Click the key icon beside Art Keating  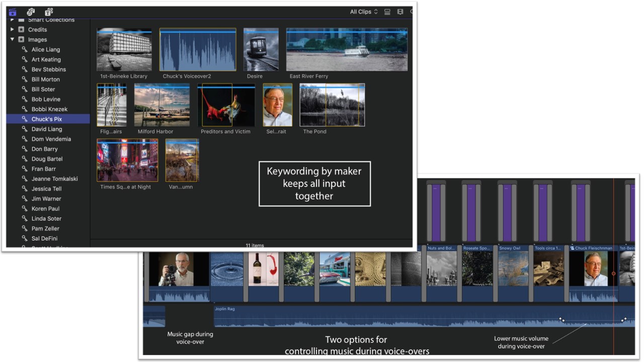[25, 59]
